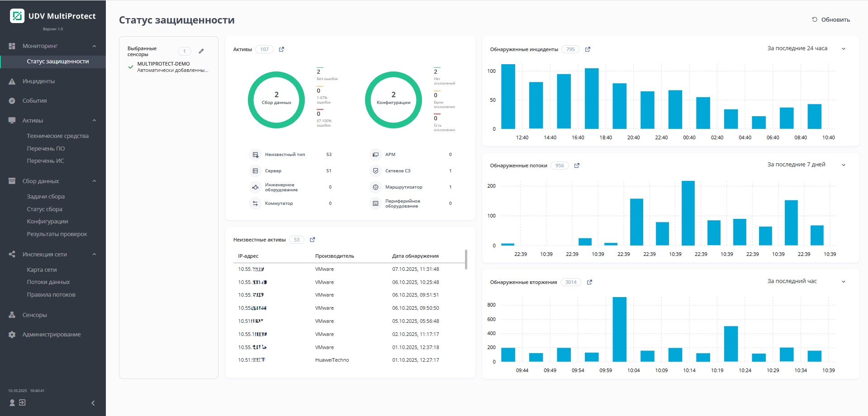Click the Маршрутизатор asset type icon
Screen dimensions: 868x416
tap(375, 187)
